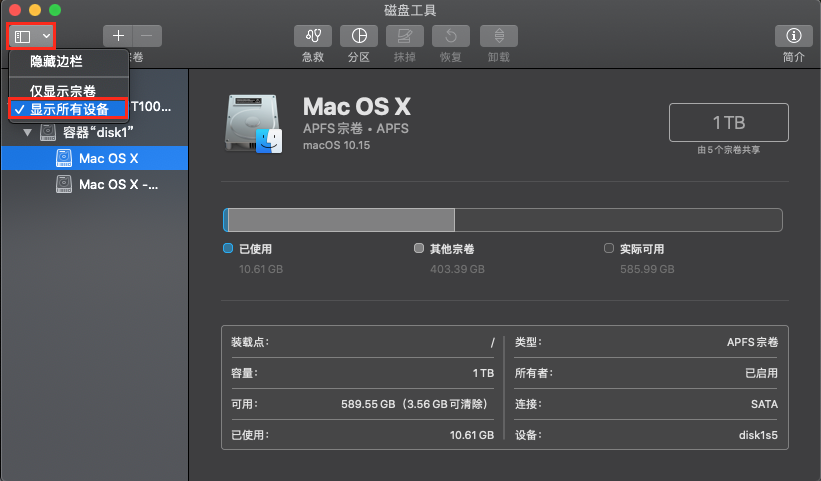Select the Mac OS X volume in sidebar

(108, 158)
